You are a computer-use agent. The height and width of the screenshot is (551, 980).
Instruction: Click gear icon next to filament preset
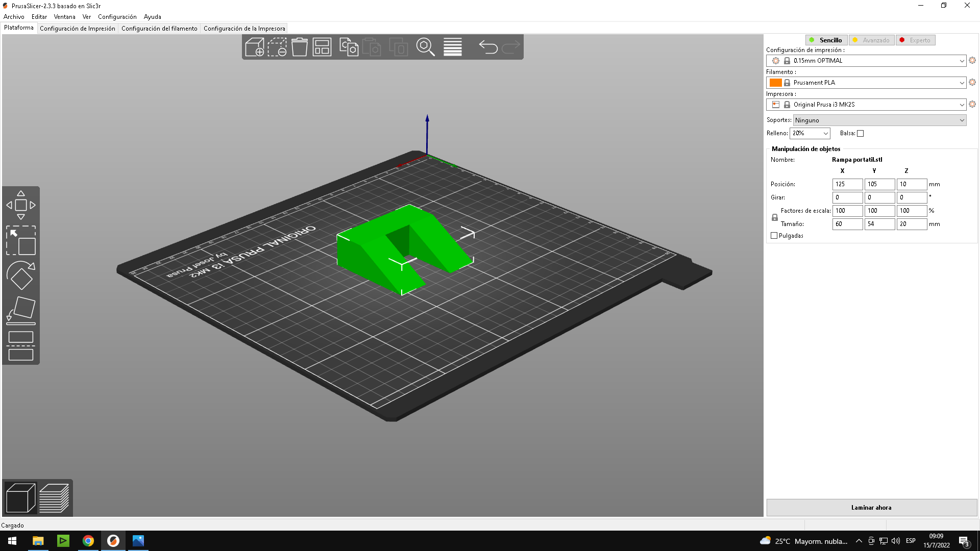click(x=972, y=82)
